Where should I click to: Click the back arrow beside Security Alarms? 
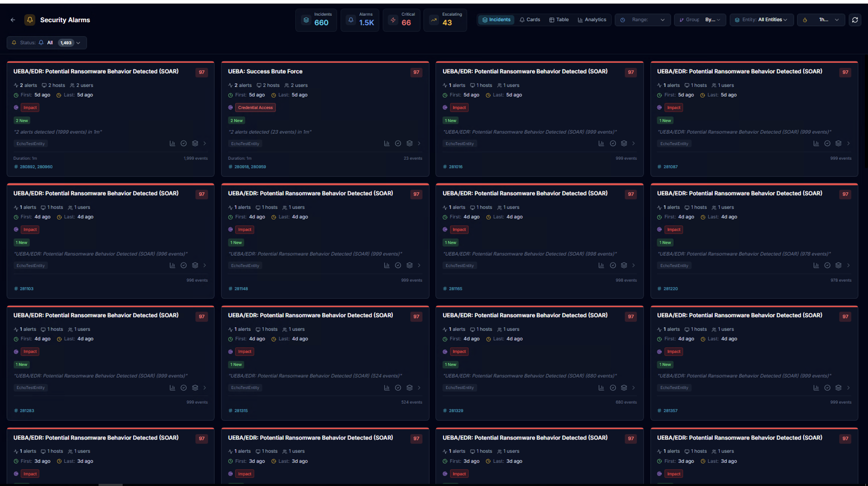(13, 20)
